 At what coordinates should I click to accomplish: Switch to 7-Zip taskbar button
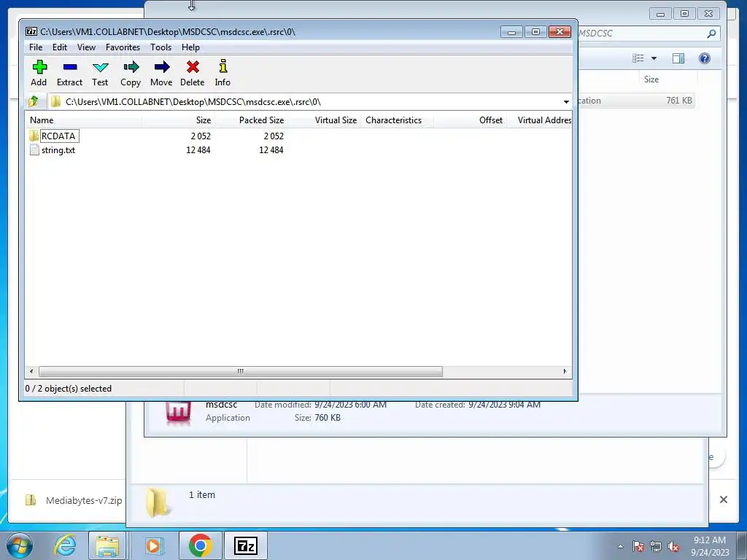246,545
